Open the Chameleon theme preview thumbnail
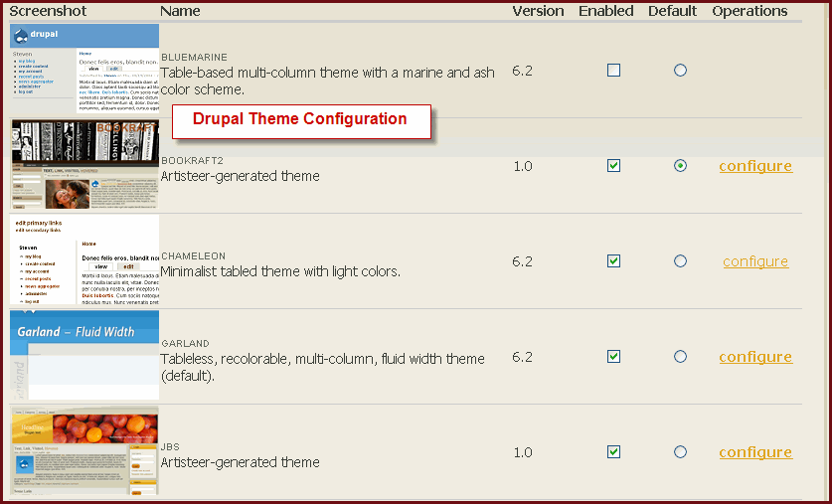The image size is (832, 504). [x=84, y=259]
